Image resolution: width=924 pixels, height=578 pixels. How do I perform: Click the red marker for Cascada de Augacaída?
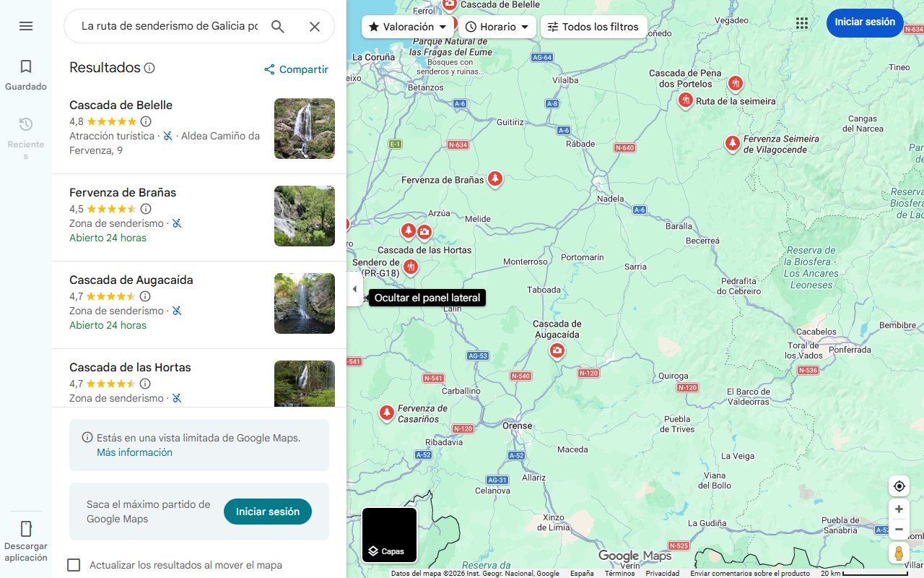[x=557, y=350]
